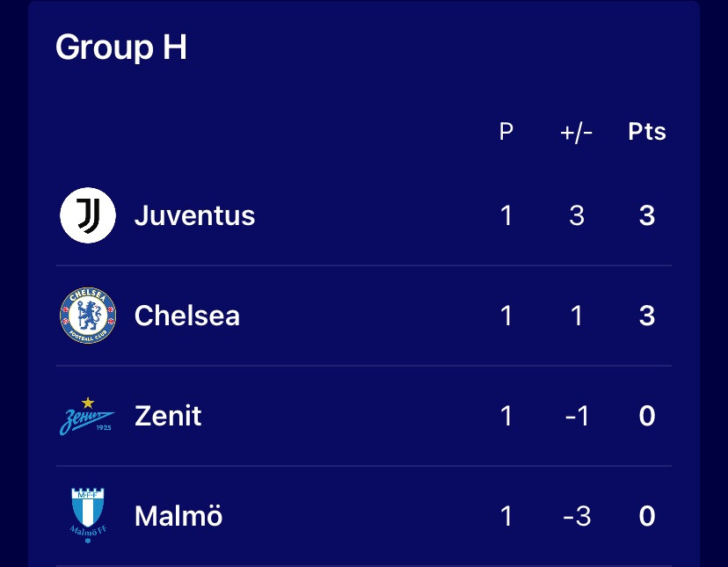
Task: Select the Group H heading
Action: pos(121,47)
